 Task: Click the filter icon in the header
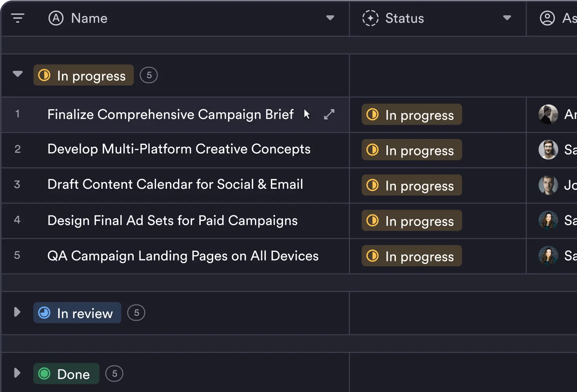(x=18, y=18)
